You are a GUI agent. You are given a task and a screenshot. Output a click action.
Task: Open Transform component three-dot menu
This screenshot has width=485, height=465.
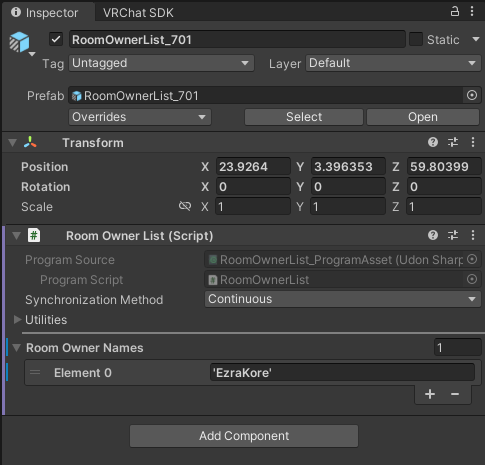473,142
